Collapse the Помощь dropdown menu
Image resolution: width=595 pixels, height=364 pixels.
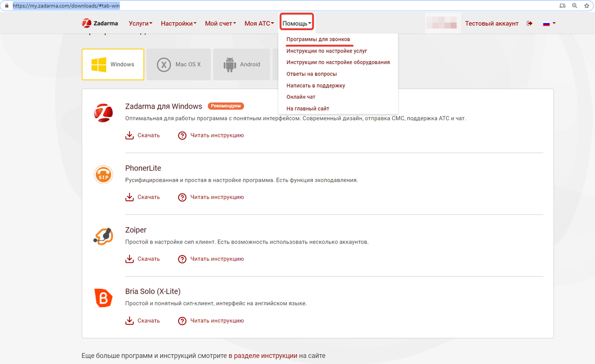point(297,23)
